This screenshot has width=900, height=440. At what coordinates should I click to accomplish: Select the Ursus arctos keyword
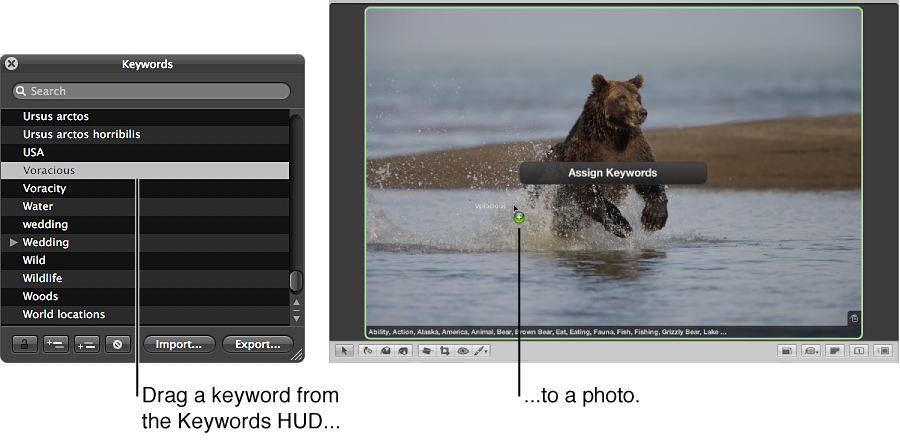145,116
